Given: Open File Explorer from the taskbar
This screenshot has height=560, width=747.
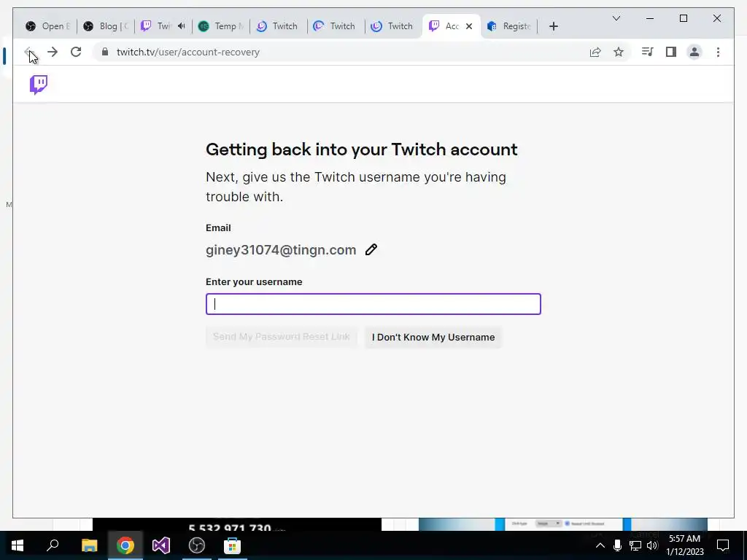Looking at the screenshot, I should (89, 545).
